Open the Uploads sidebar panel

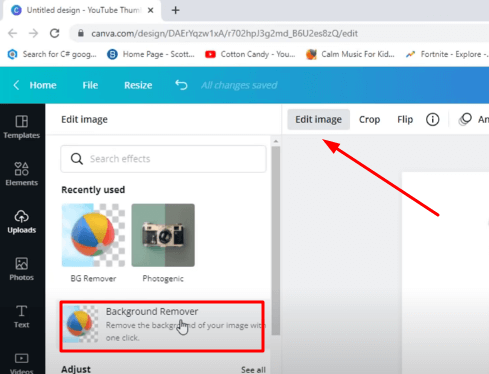point(22,222)
